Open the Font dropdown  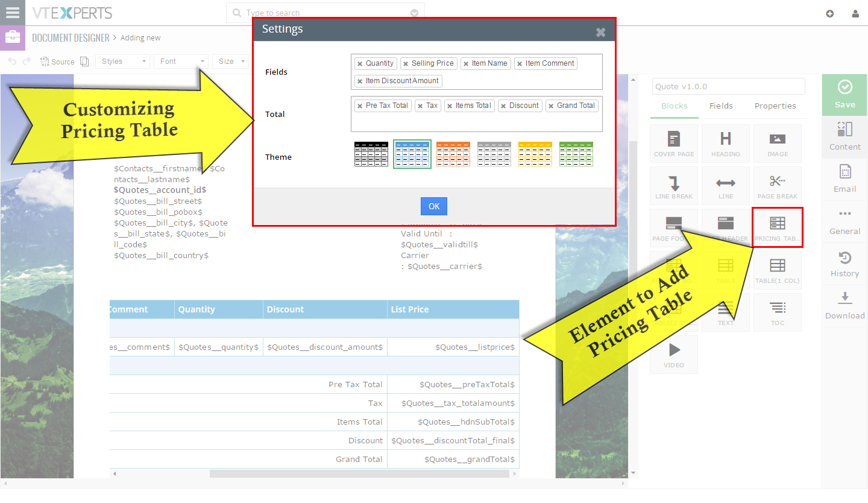tap(181, 62)
